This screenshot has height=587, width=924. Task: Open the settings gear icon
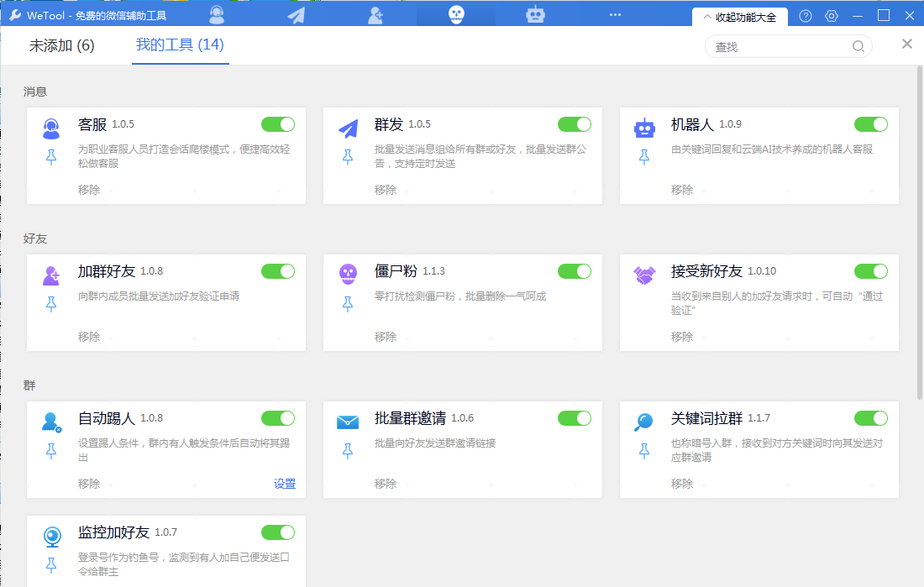(832, 16)
